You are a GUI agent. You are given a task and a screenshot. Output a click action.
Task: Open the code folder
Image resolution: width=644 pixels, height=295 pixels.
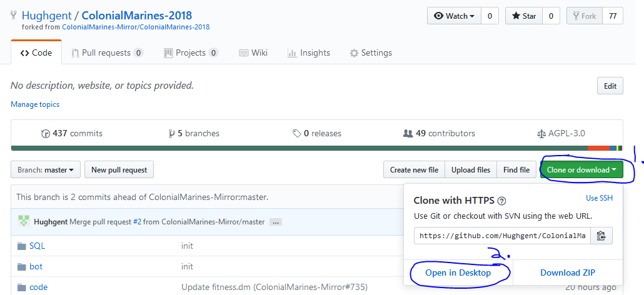click(39, 287)
